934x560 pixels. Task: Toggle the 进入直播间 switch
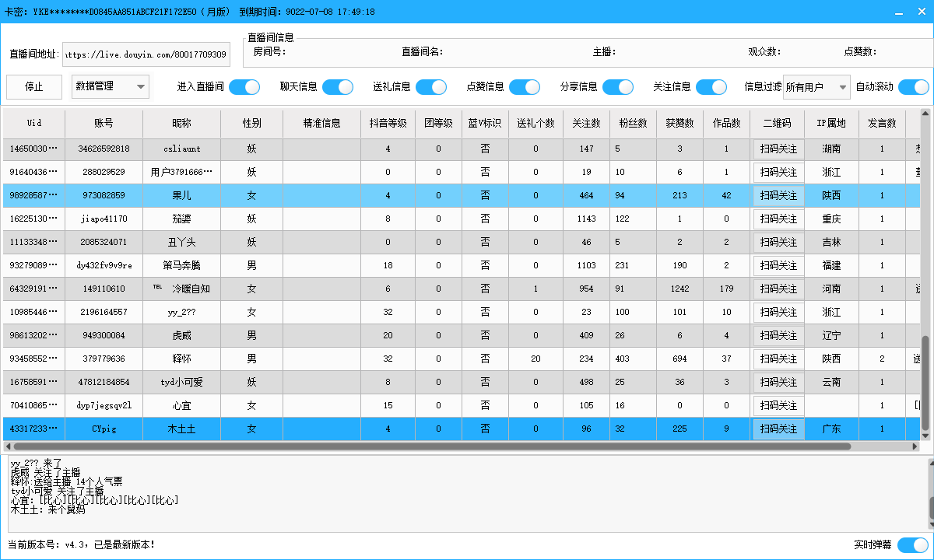point(244,87)
